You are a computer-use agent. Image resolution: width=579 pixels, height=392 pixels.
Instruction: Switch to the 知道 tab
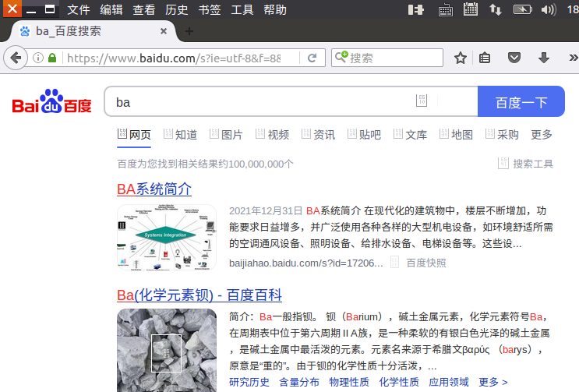tap(180, 135)
